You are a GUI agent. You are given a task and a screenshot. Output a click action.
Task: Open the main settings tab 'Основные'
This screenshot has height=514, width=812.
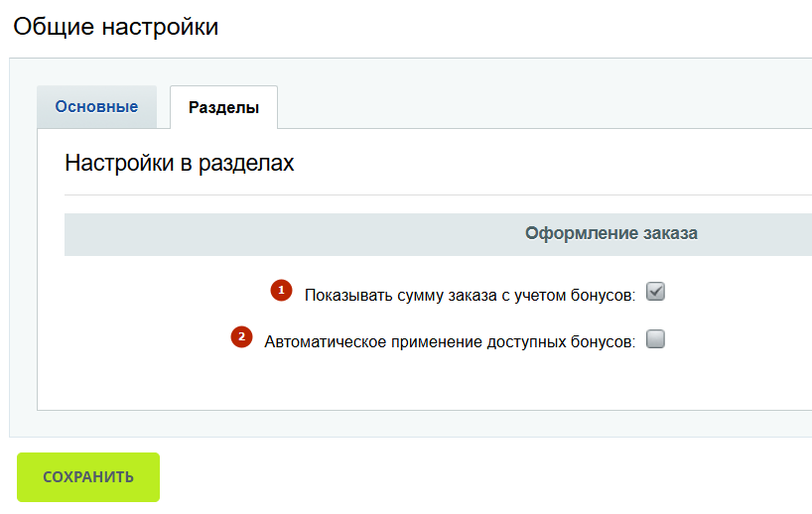[x=96, y=107]
